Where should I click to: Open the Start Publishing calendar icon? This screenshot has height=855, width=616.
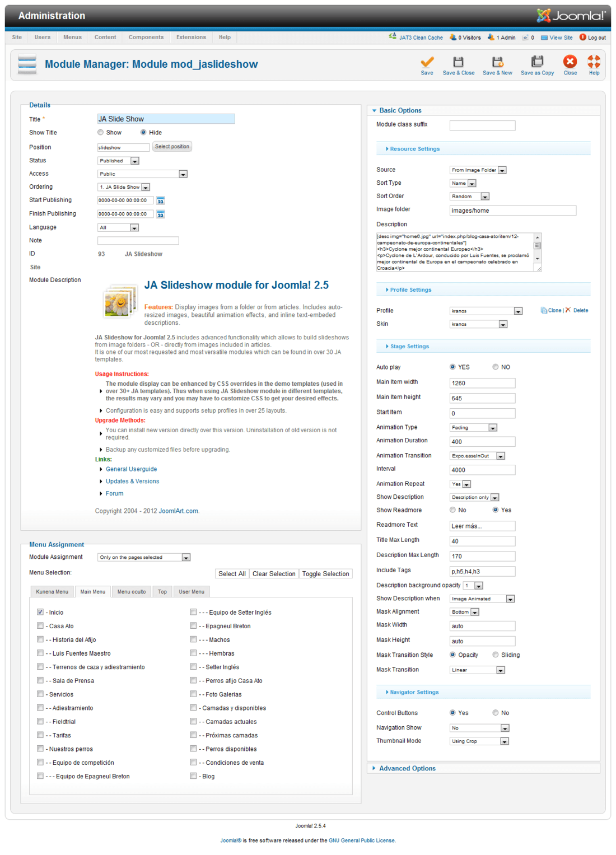pyautogui.click(x=161, y=200)
